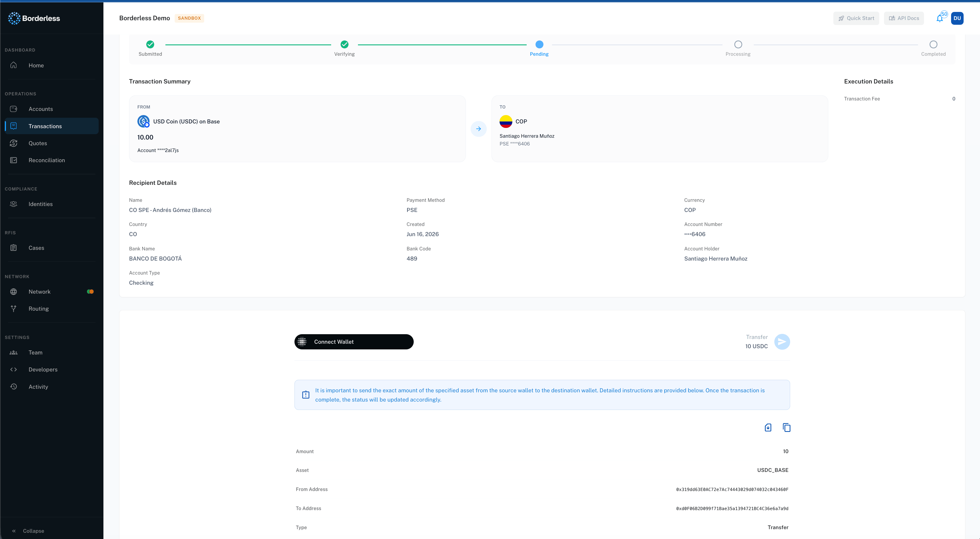This screenshot has height=539, width=980.
Task: Click the Jun 16, 2026 created date
Action: pyautogui.click(x=422, y=234)
